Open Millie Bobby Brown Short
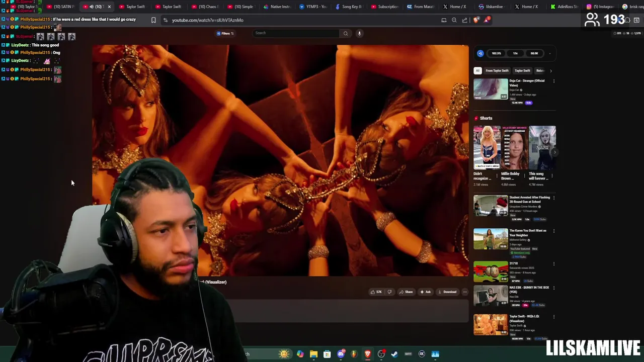 click(515, 147)
